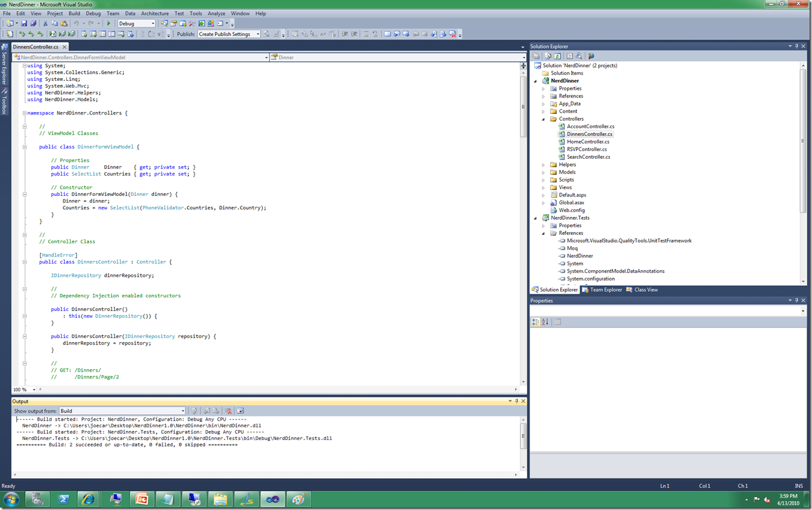Viewport: 812px width, 510px height.
Task: Click Copy toolbar icon
Action: (x=54, y=23)
